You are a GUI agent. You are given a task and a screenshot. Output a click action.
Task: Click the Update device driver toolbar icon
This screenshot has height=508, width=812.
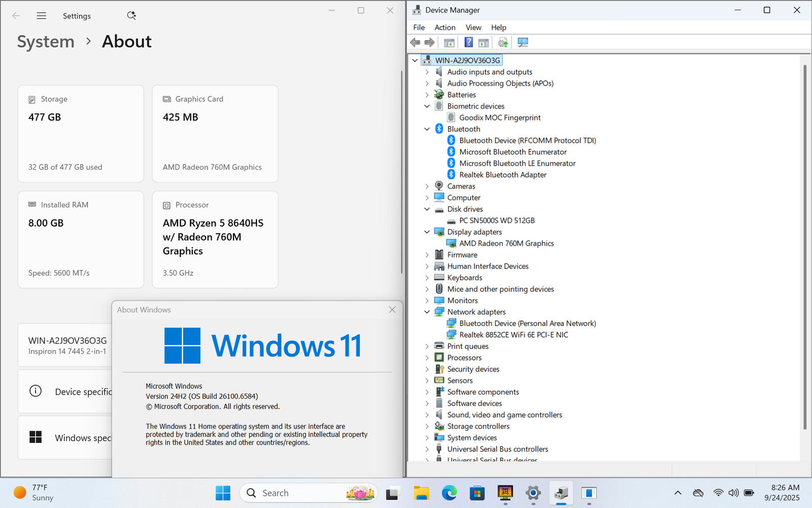(x=502, y=42)
